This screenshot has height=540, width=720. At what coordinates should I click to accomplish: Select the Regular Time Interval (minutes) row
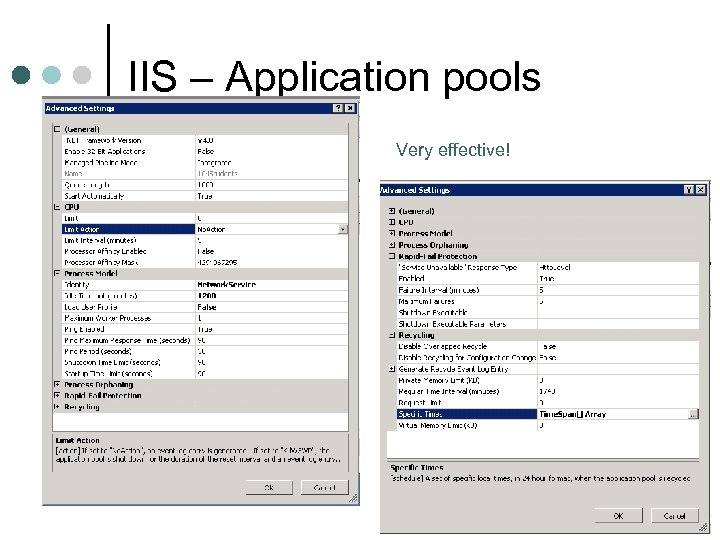point(548,391)
